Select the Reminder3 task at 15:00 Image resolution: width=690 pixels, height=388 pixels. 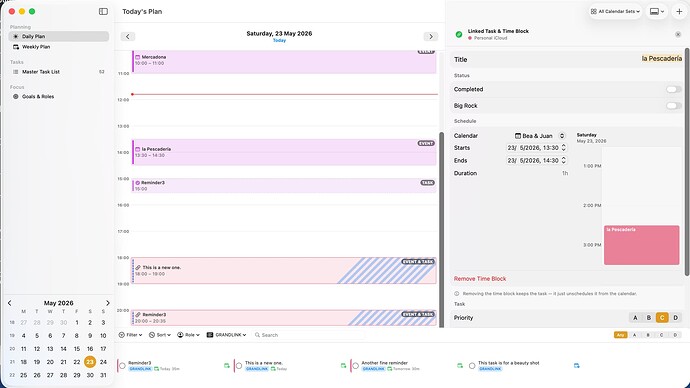pyautogui.click(x=284, y=185)
